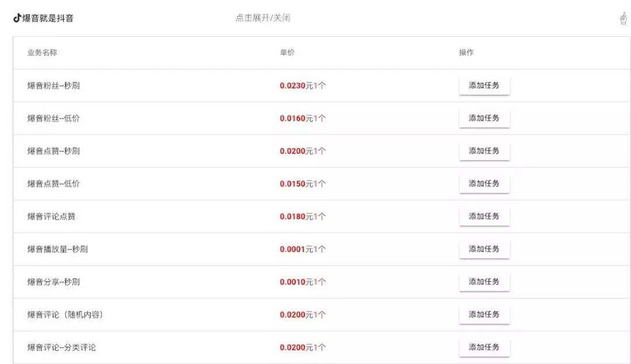This screenshot has height=364, width=631.
Task: Click 添加任务 for 爆音评论（随机内容）
Action: (x=484, y=314)
